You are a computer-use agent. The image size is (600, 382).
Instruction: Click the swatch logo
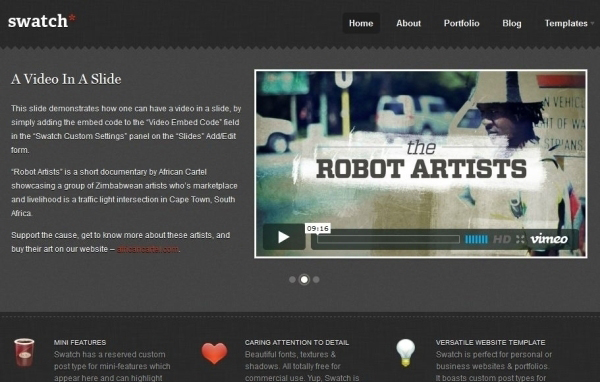[42, 21]
